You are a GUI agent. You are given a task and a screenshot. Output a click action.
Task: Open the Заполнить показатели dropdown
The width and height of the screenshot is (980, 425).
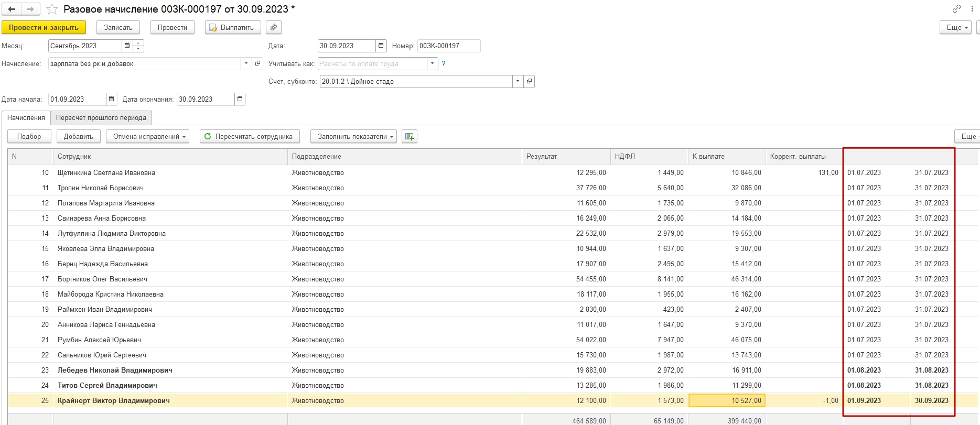click(x=353, y=137)
